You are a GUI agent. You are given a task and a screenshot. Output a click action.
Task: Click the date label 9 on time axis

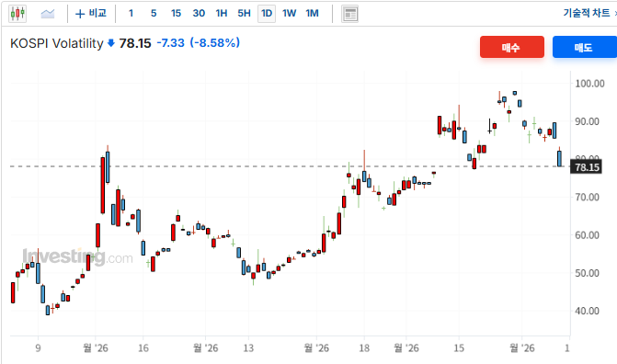38,348
